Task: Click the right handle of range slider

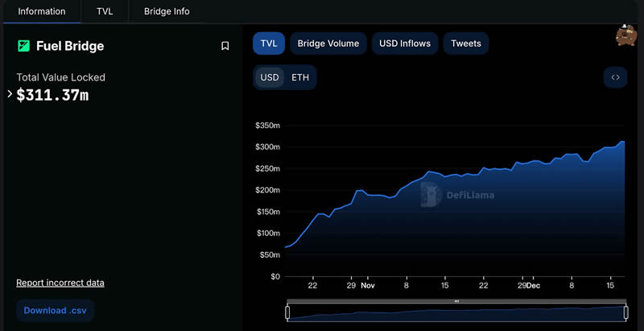Action: click(625, 312)
